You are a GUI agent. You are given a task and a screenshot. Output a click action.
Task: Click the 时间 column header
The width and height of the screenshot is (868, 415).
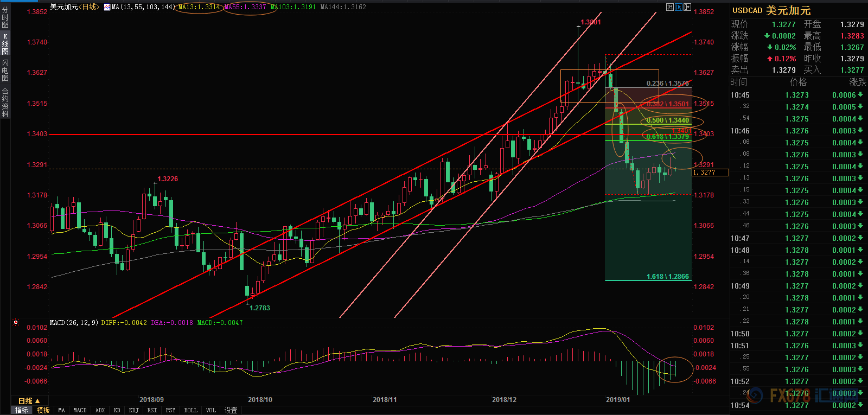[738, 82]
